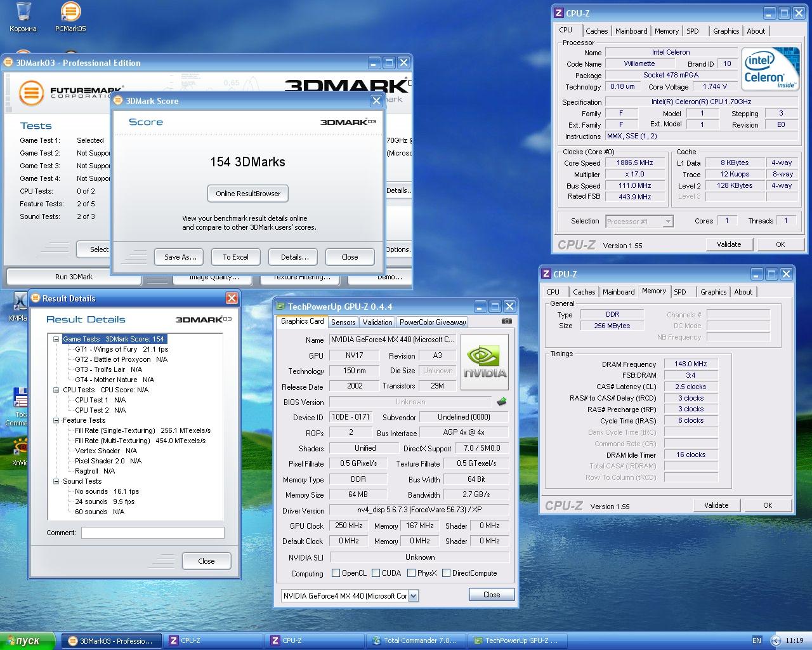Collapse the Sound Tests tree node
This screenshot has width=812, height=650.
(56, 481)
